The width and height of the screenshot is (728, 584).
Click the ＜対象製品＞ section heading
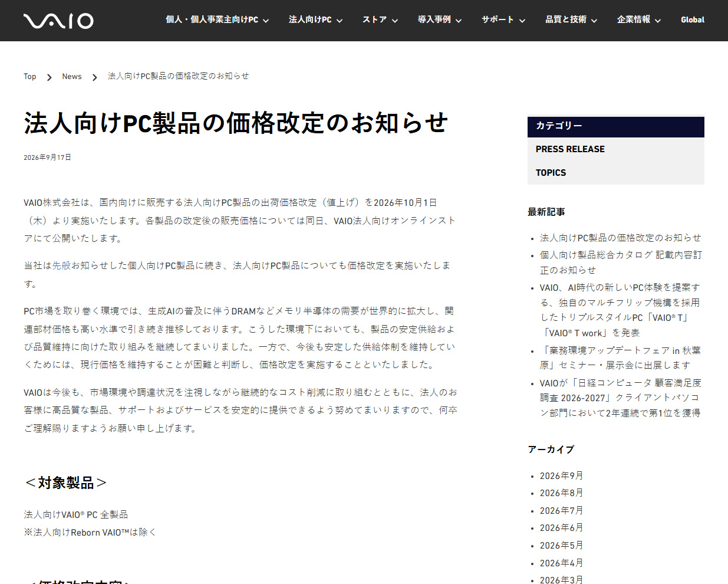pos(65,483)
